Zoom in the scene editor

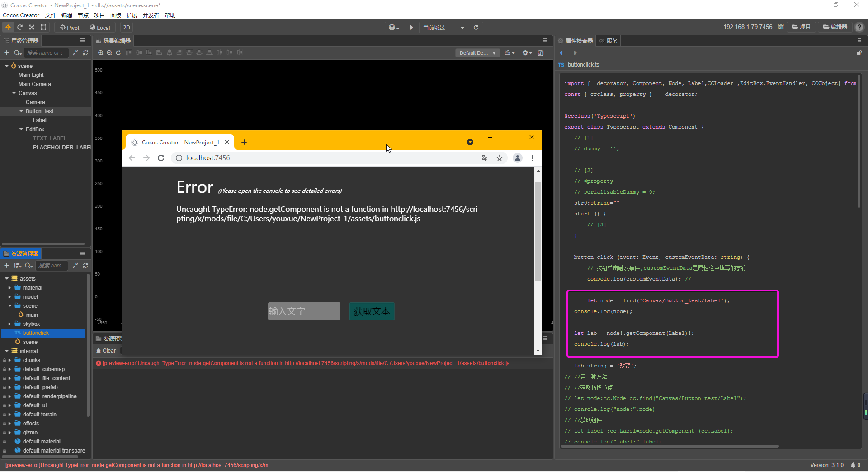pyautogui.click(x=100, y=53)
